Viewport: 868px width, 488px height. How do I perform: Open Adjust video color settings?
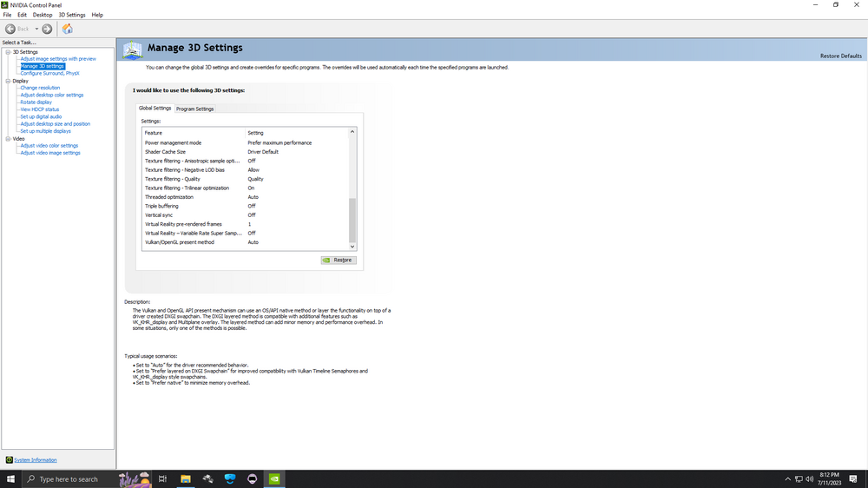coord(49,146)
